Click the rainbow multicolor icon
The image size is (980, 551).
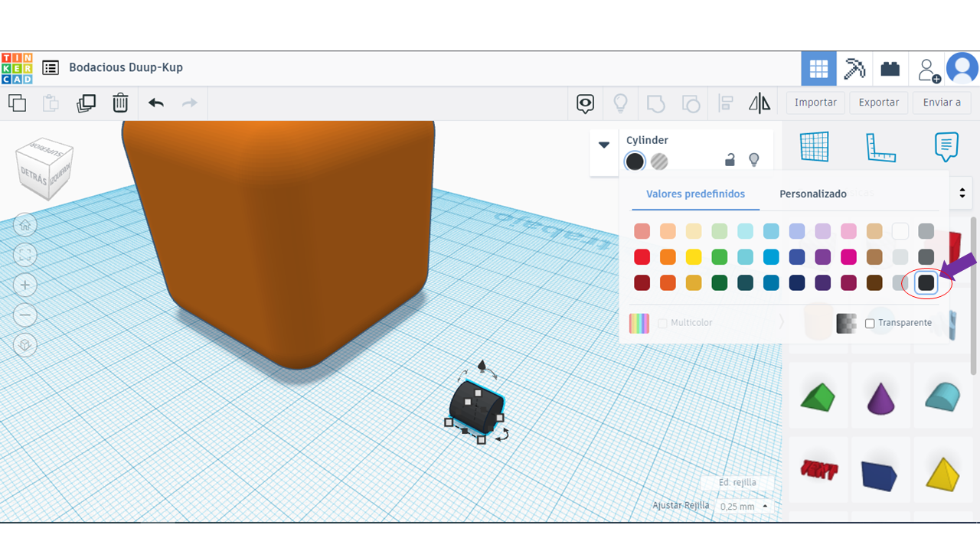(639, 324)
